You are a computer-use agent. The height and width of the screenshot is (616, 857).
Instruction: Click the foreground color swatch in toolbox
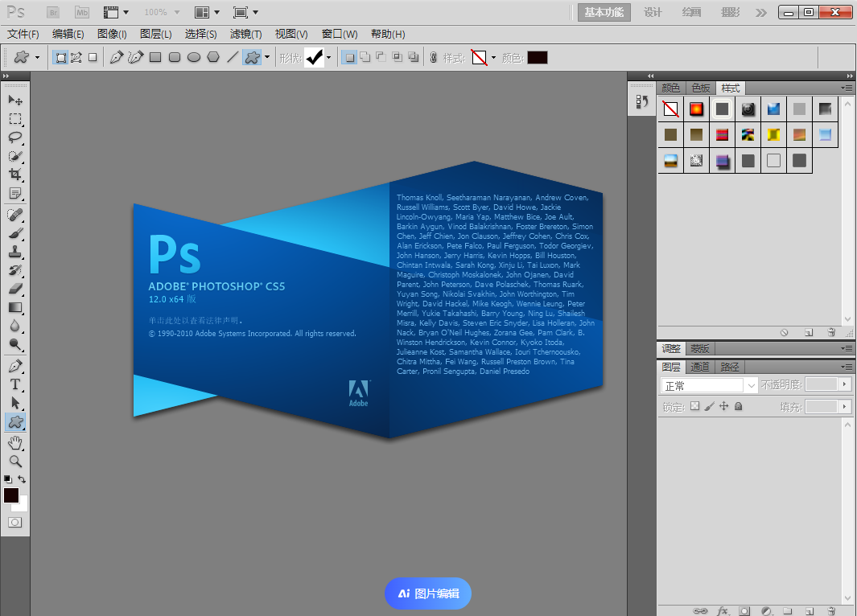tap(11, 495)
